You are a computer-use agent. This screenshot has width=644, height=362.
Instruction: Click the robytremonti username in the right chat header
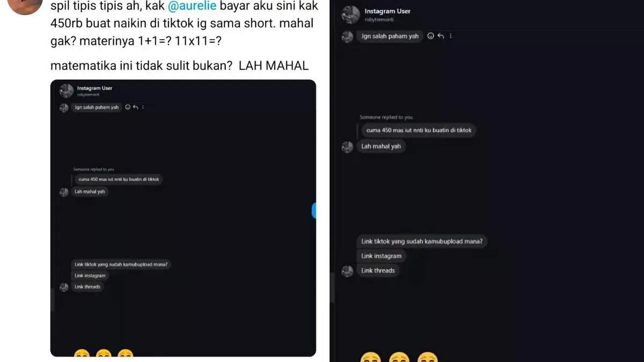coord(379,19)
